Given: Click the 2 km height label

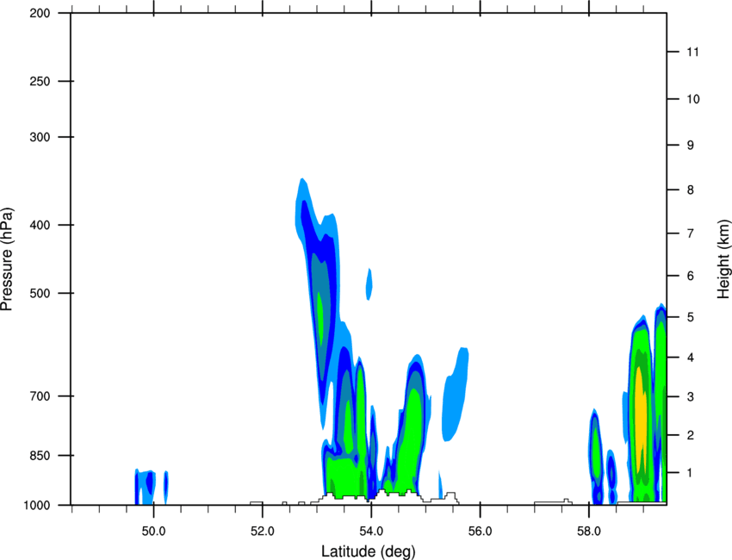Looking at the screenshot, I should coord(691,435).
